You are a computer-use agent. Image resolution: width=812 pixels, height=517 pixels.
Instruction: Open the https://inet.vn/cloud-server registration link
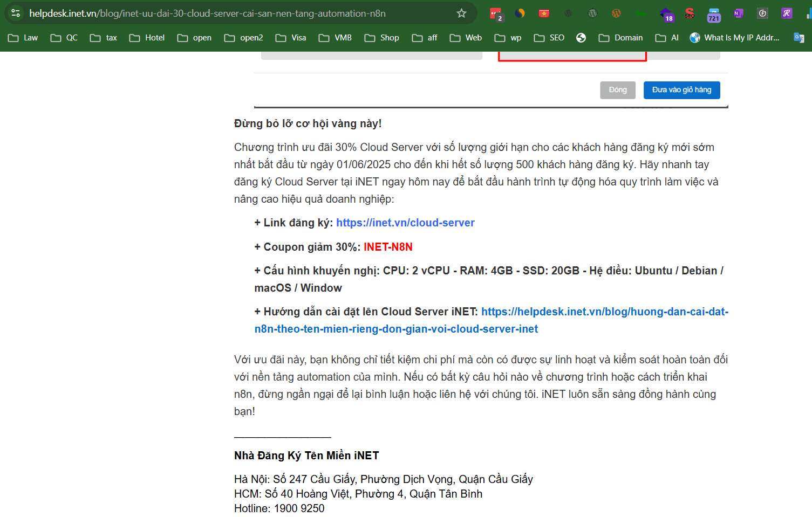[405, 222]
